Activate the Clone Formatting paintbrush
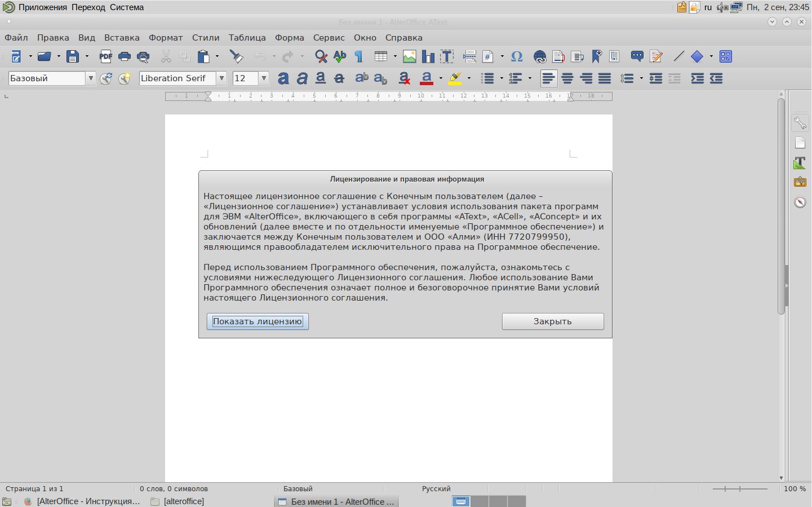This screenshot has width=812, height=507. pyautogui.click(x=236, y=56)
